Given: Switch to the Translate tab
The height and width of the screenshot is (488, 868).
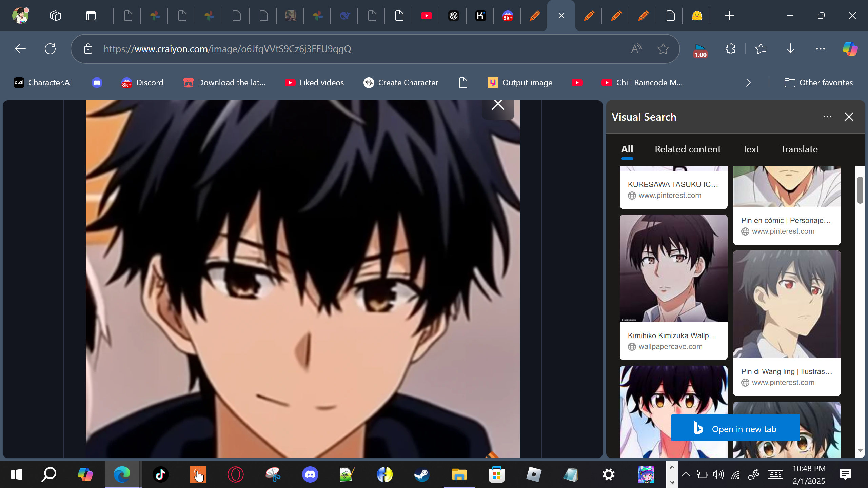Looking at the screenshot, I should click(799, 149).
